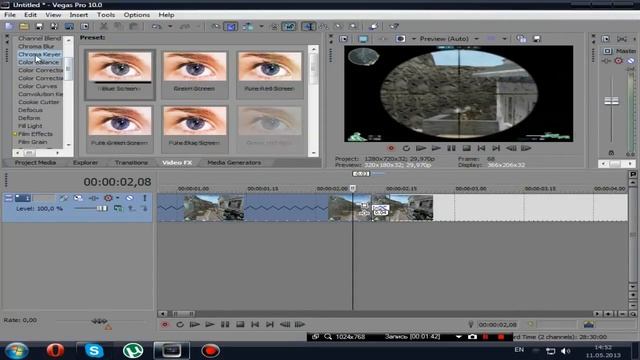Click the Master bus FX icon
This screenshot has height=360, width=640.
pos(606,61)
